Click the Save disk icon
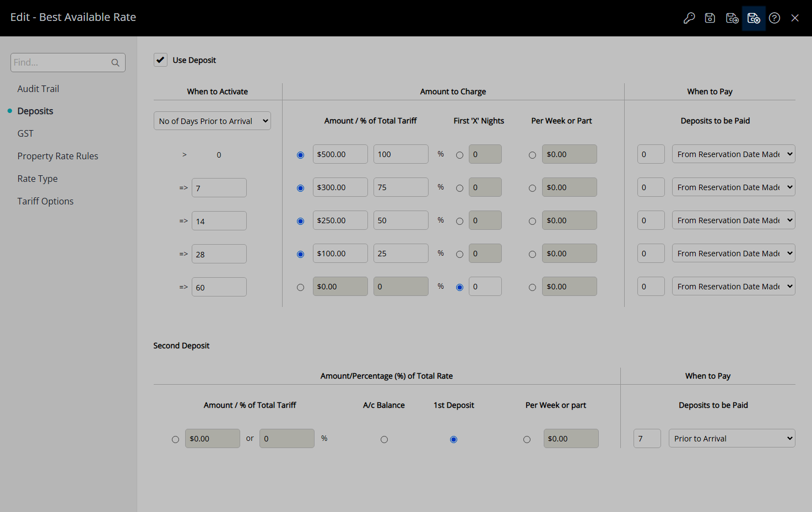 [710, 18]
